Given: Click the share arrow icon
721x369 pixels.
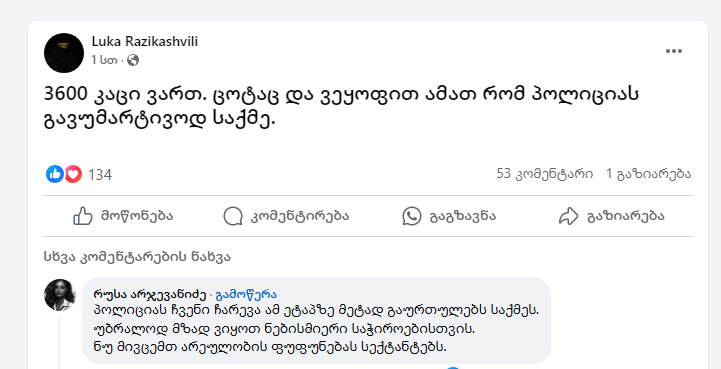Looking at the screenshot, I should [568, 216].
